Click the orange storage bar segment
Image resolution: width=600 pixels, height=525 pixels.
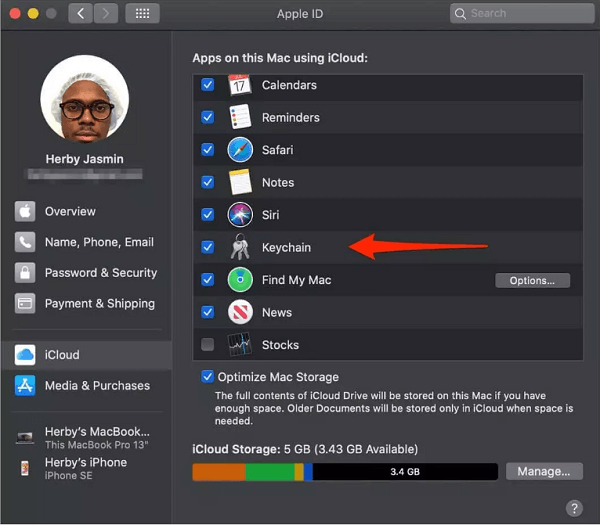click(x=219, y=472)
